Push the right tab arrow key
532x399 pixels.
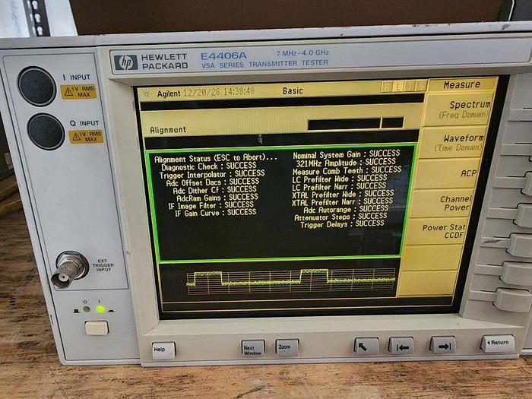click(443, 345)
